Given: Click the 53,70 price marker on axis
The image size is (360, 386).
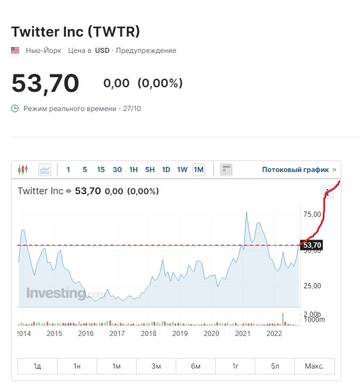Looking at the screenshot, I should pos(312,245).
